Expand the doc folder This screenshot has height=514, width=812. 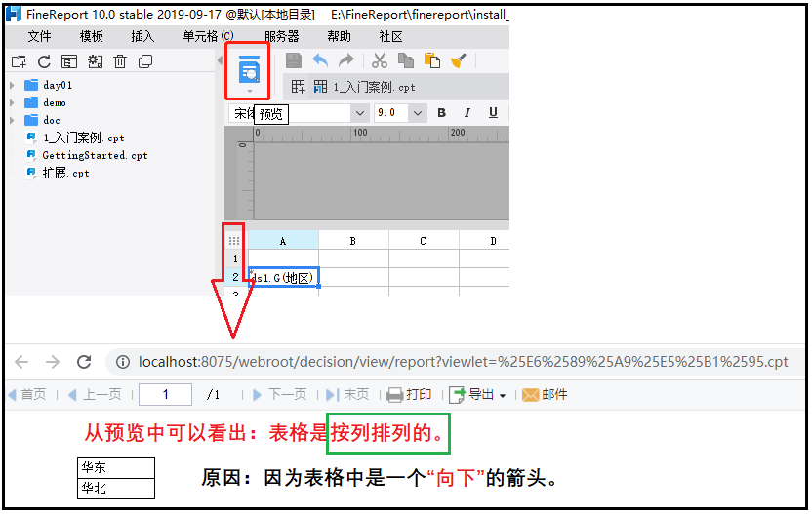(13, 120)
